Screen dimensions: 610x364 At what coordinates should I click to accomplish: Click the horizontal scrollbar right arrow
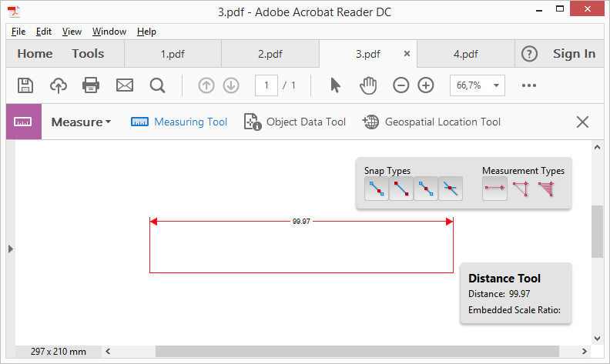click(585, 352)
